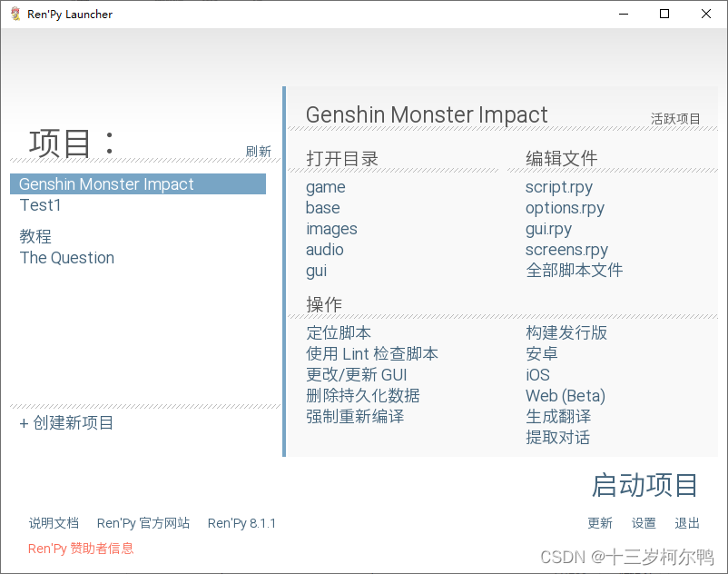
Task: Open the 安卓 Android option
Action: pos(541,354)
